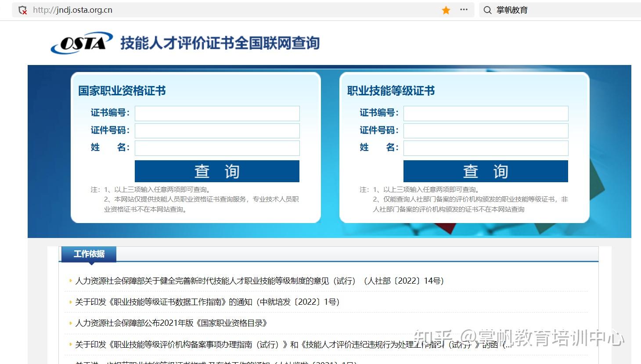641x364 pixels.
Task: Open the 人社部〔2022〕14号 notice link
Action: pos(259,281)
